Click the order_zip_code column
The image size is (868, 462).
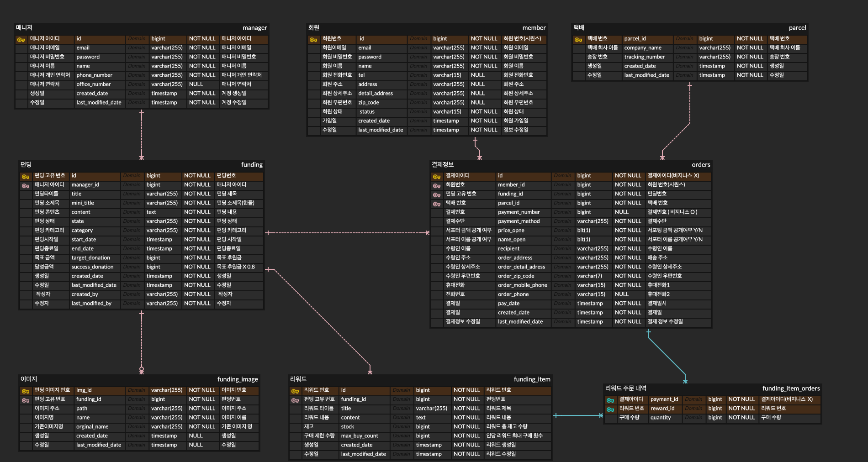pyautogui.click(x=516, y=276)
